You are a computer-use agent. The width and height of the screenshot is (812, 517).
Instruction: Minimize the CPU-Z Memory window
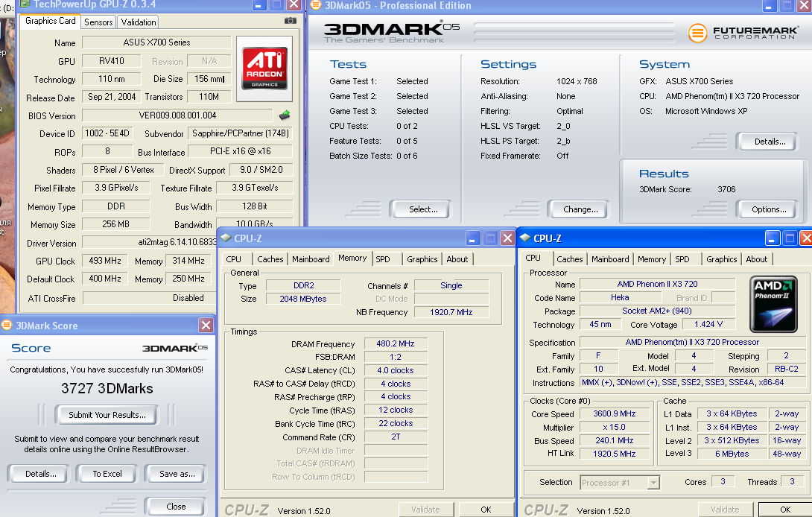[472, 238]
